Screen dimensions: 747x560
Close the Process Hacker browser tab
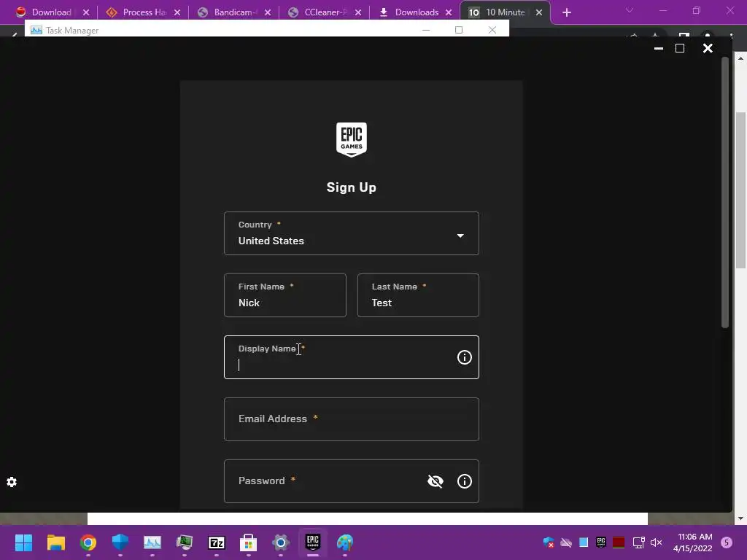177,12
